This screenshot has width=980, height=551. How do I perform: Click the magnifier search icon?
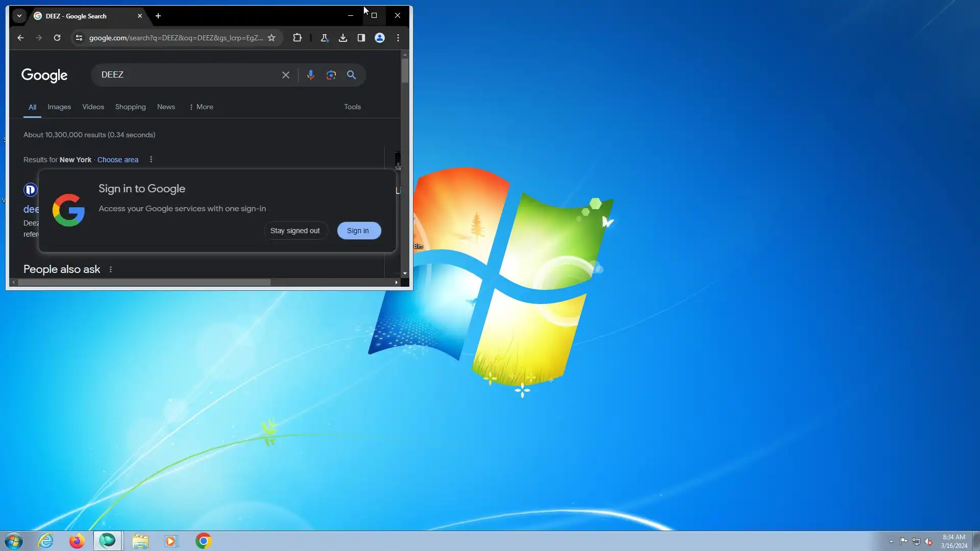351,75
